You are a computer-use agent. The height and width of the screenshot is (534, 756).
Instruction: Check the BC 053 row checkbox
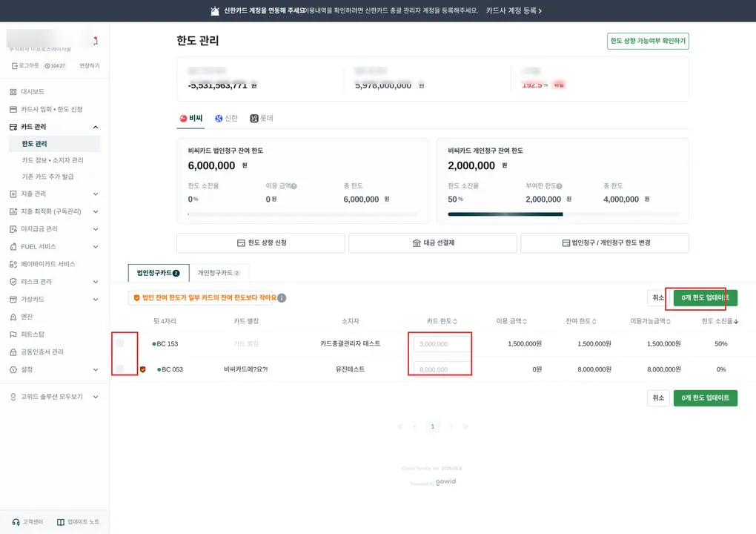[120, 369]
